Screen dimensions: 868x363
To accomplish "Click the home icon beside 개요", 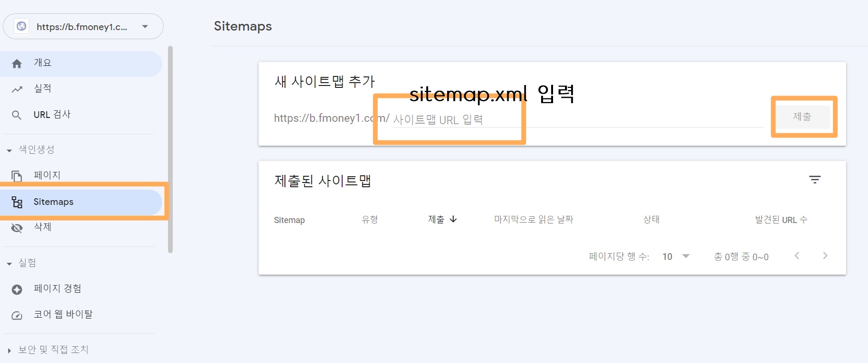I will (x=17, y=64).
